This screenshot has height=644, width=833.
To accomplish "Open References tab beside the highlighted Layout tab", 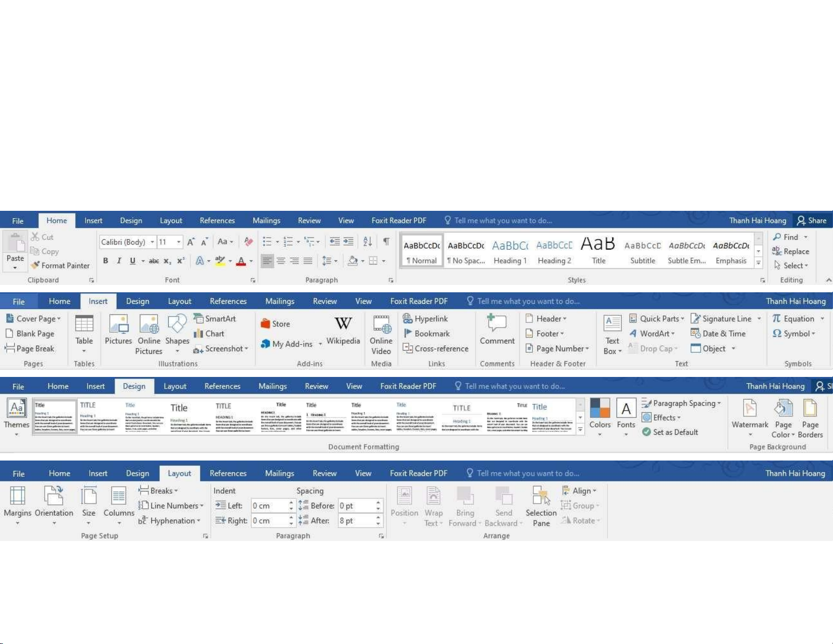I will (228, 473).
